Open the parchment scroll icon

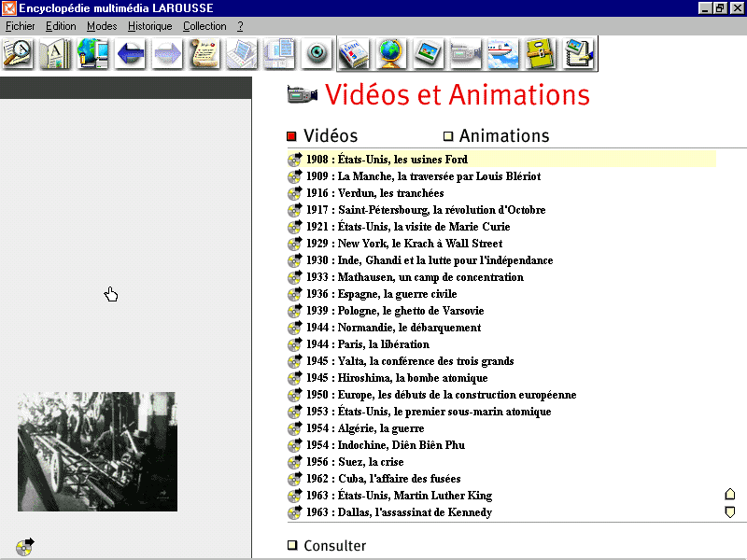pos(204,53)
